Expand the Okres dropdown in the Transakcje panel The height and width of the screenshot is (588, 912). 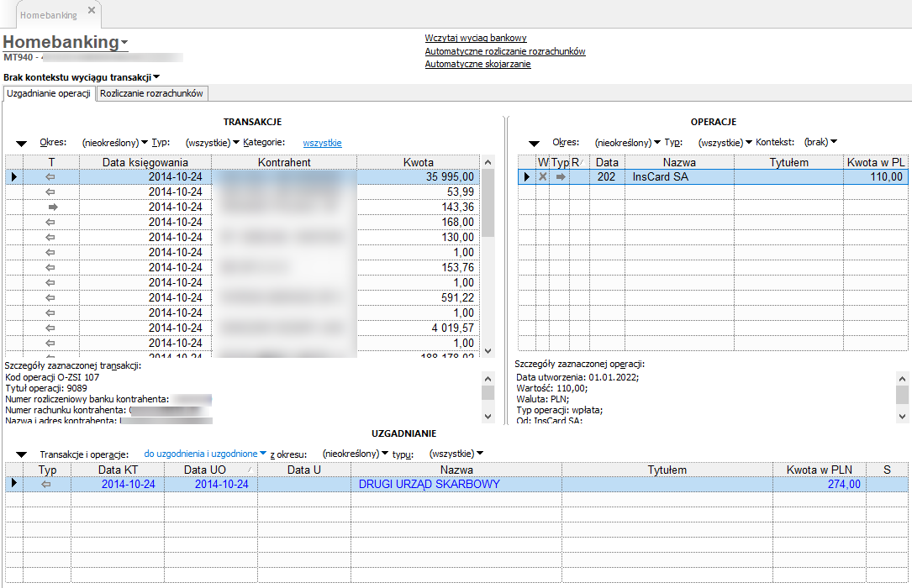point(115,143)
